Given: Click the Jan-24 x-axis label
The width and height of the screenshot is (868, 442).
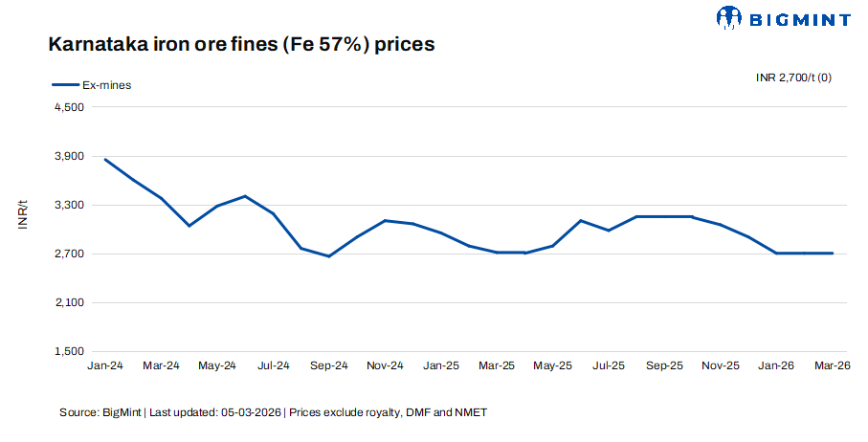Looking at the screenshot, I should coord(104,365).
